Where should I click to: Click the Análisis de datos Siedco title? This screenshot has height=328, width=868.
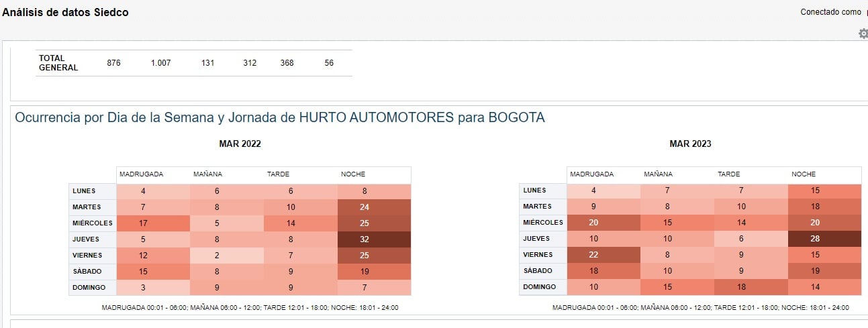pos(65,12)
